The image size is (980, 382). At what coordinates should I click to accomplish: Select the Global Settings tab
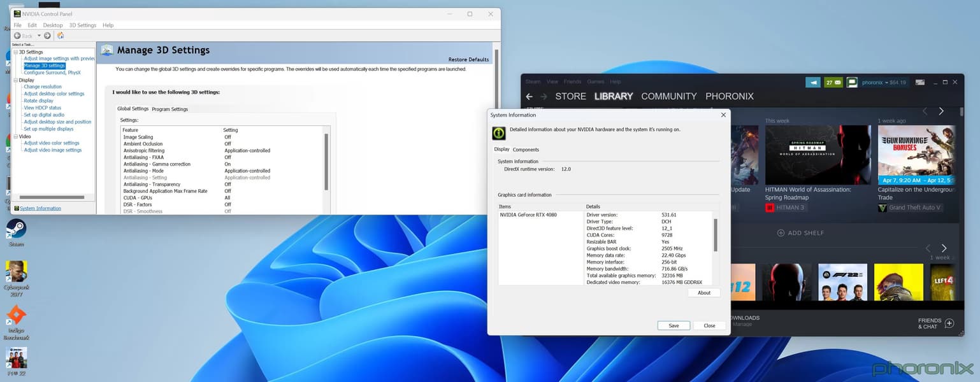[x=133, y=109]
